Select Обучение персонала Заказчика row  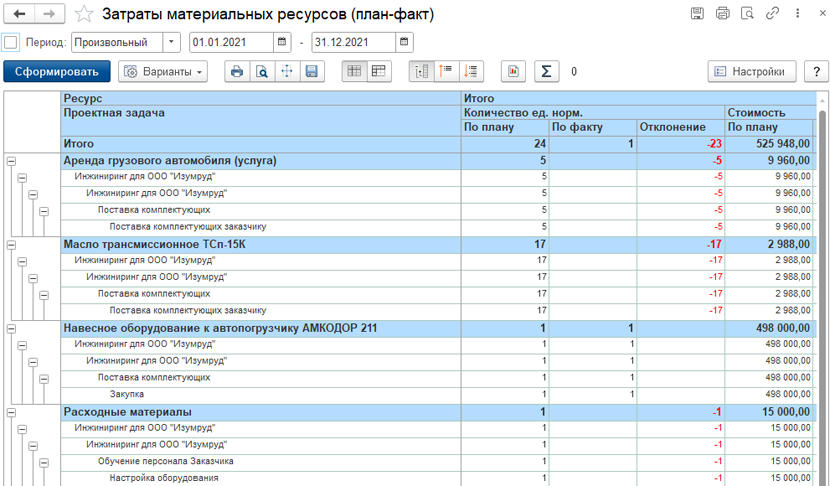260,462
